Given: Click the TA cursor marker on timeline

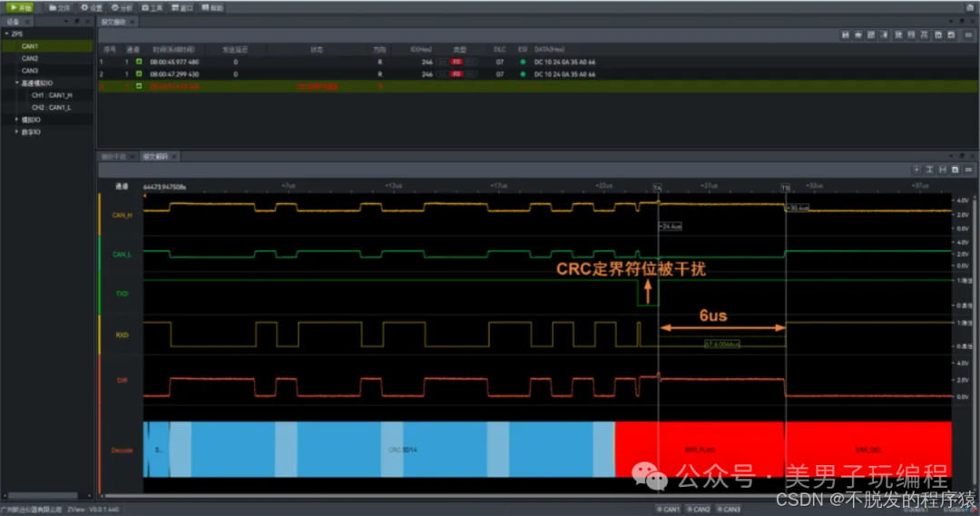Looking at the screenshot, I should coord(658,188).
